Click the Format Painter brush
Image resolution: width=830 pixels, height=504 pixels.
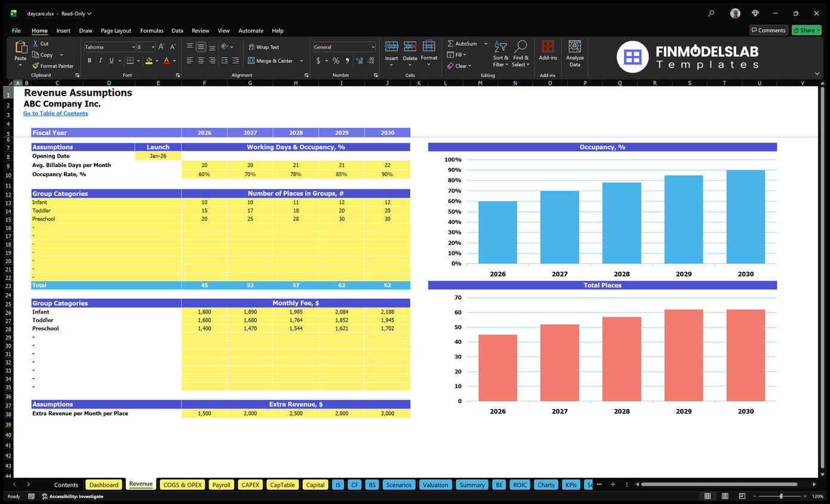coord(36,66)
